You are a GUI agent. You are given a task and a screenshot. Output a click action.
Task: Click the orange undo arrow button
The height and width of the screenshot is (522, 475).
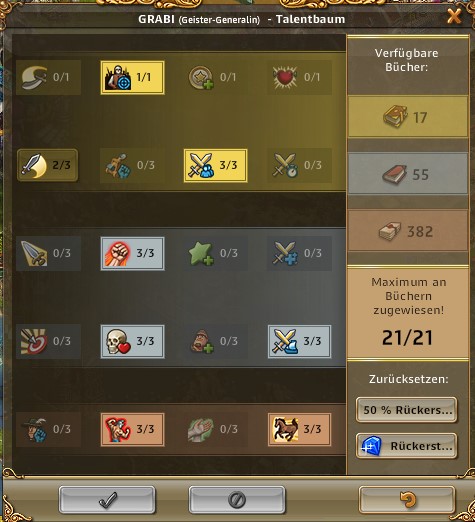pyautogui.click(x=407, y=500)
